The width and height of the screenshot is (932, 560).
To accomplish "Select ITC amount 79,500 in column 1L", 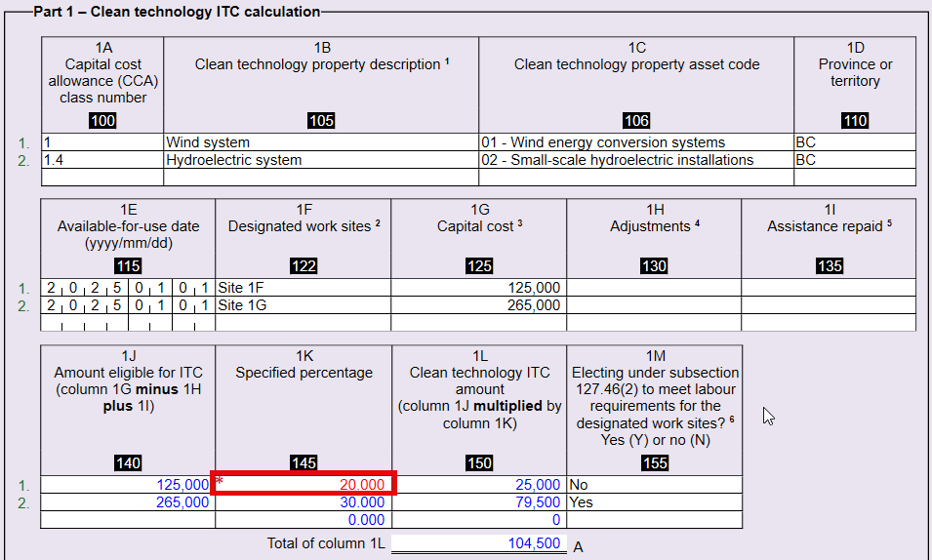I will [479, 502].
